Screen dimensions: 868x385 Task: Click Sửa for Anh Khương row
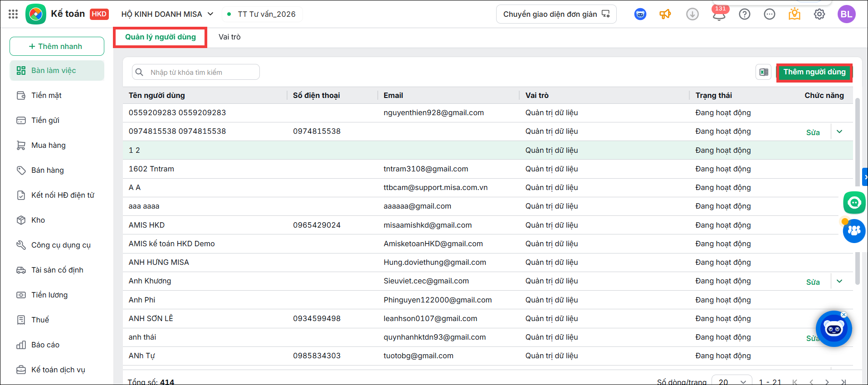813,282
